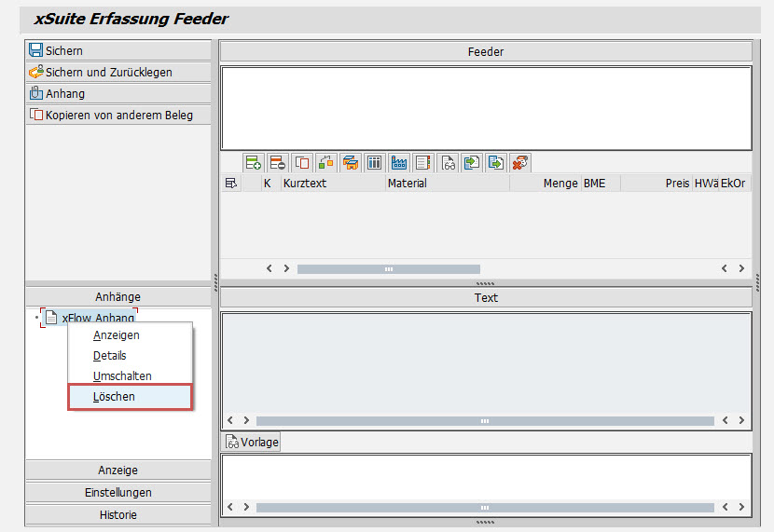
Task: Click leftmost scroll arrow of Text area
Action: coord(230,420)
